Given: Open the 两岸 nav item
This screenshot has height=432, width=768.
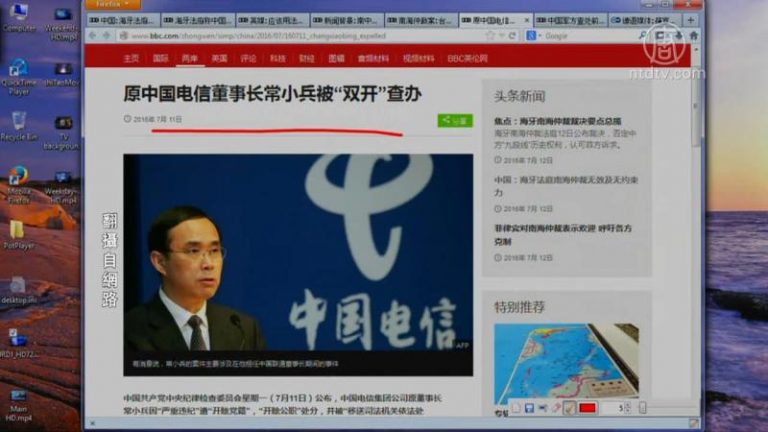Looking at the screenshot, I should [x=190, y=58].
